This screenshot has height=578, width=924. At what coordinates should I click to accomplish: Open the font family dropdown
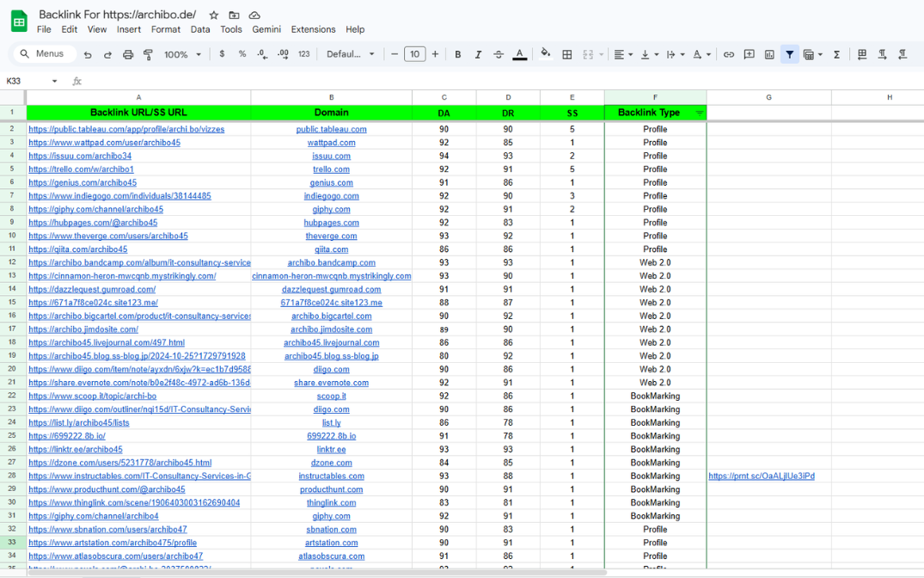(x=351, y=54)
